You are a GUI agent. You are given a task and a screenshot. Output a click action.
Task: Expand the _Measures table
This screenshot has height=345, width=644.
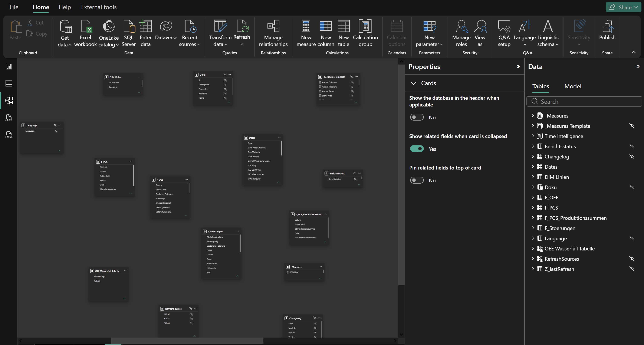533,115
